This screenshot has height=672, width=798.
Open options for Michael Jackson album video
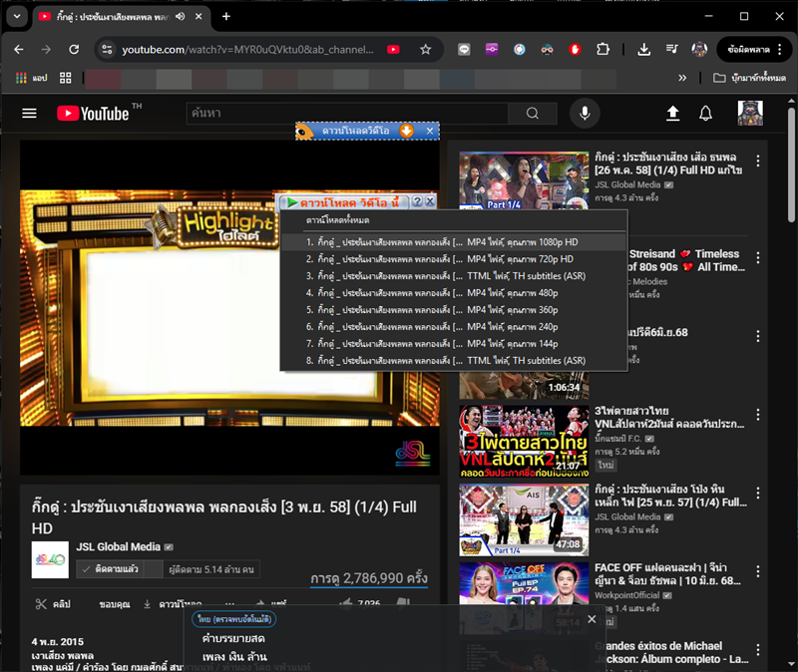pos(758,650)
